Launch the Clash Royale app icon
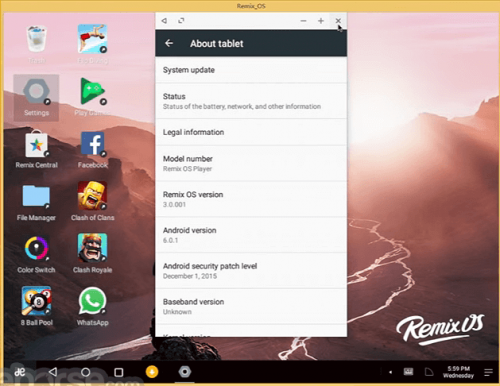Screen dimensions: 500x386 click(92, 248)
